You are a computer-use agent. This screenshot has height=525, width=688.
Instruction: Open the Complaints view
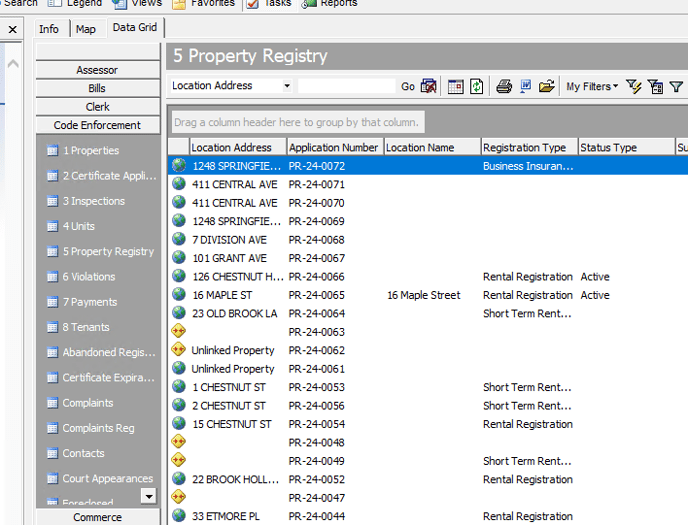pyautogui.click(x=80, y=403)
